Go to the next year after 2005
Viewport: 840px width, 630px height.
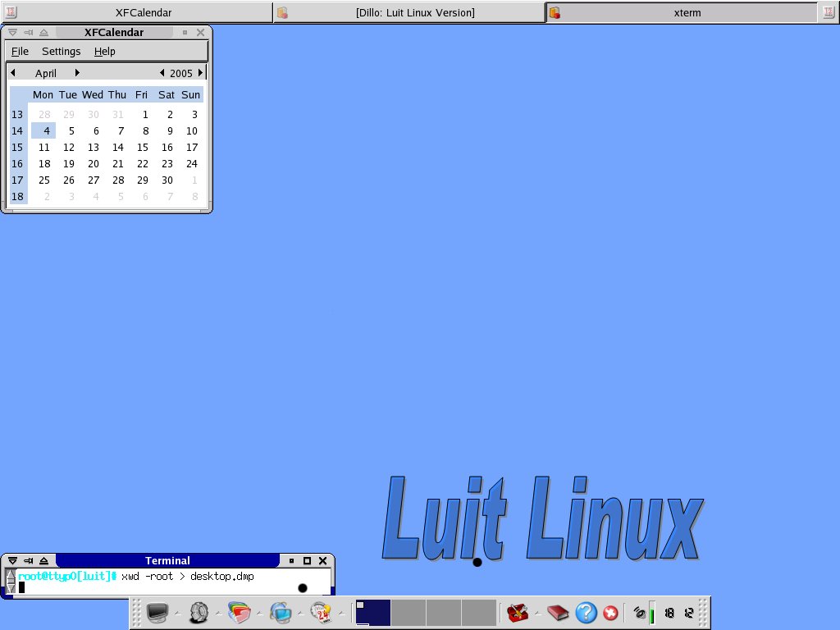200,72
